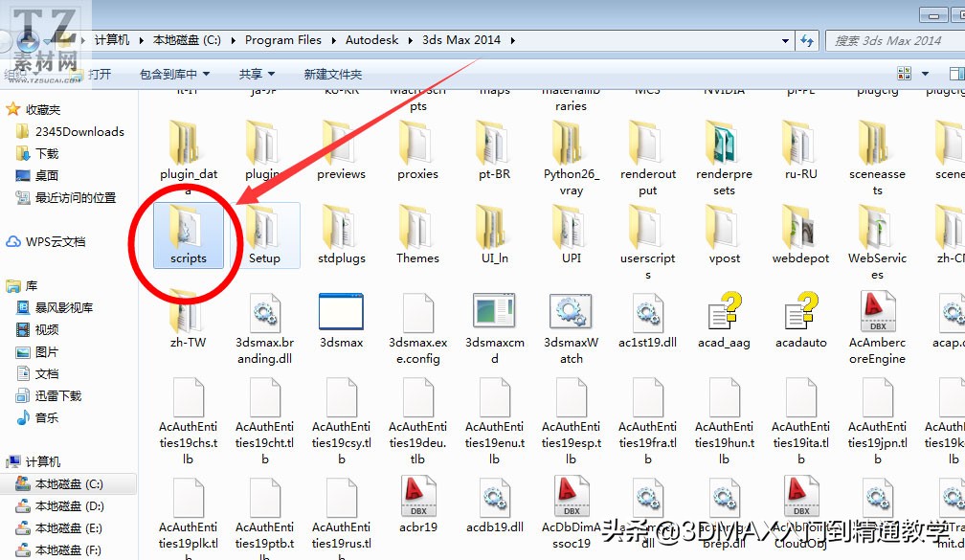Click the 新建文件夹 button

pos(333,75)
